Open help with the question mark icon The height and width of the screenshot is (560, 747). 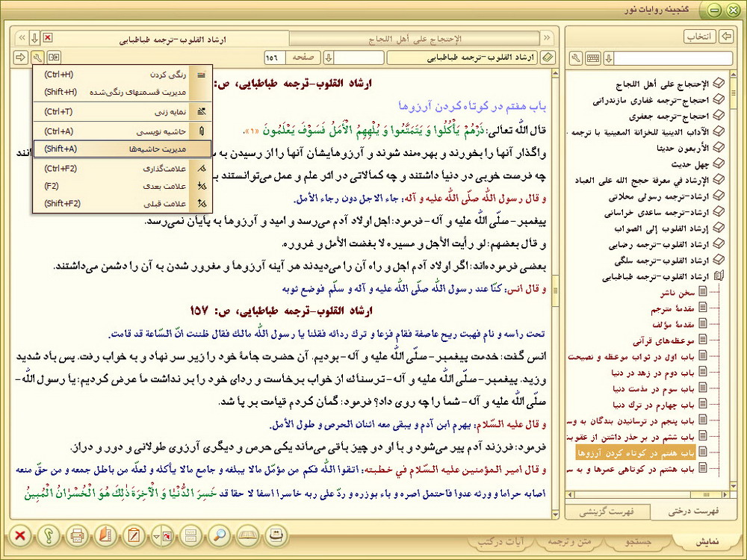(x=49, y=535)
